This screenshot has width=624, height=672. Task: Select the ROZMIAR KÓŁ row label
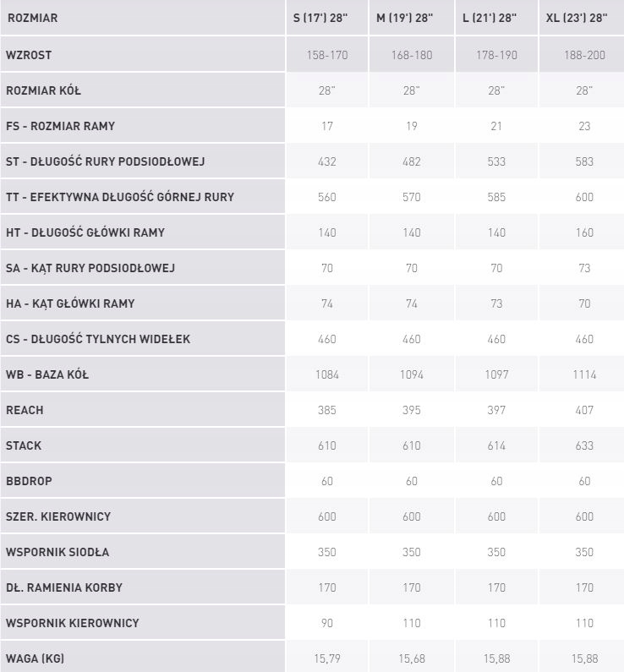(43, 90)
